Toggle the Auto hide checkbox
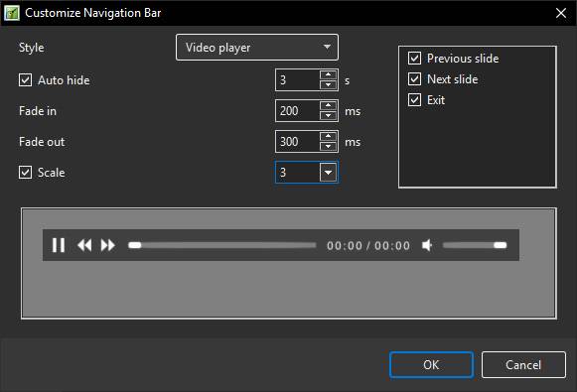577x392 pixels. pos(25,79)
